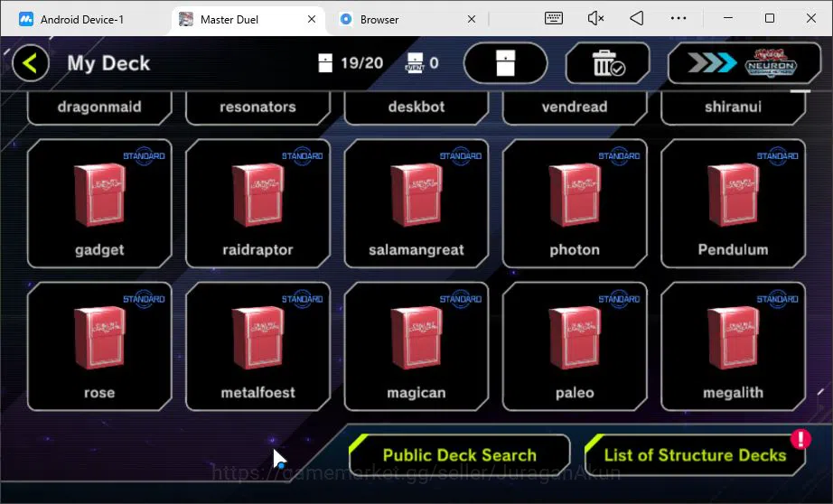Close the Browser tab
Viewport: 833px width, 504px height.
point(472,19)
